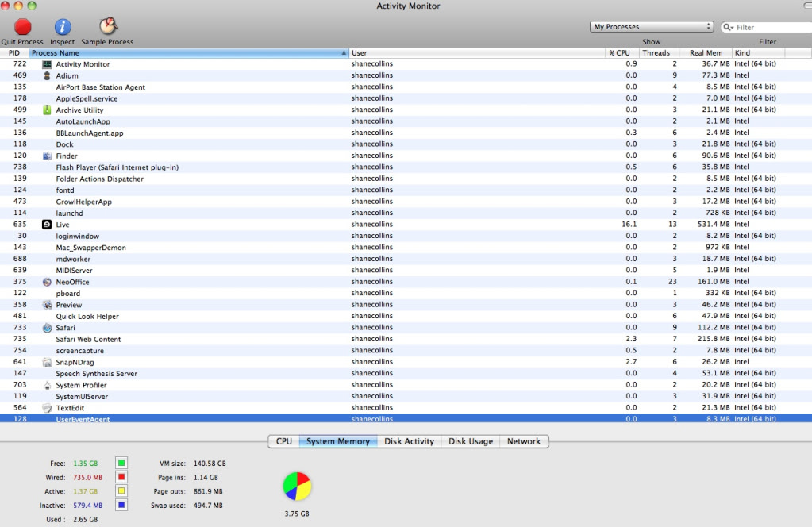Sort by Threads column header

click(x=659, y=53)
